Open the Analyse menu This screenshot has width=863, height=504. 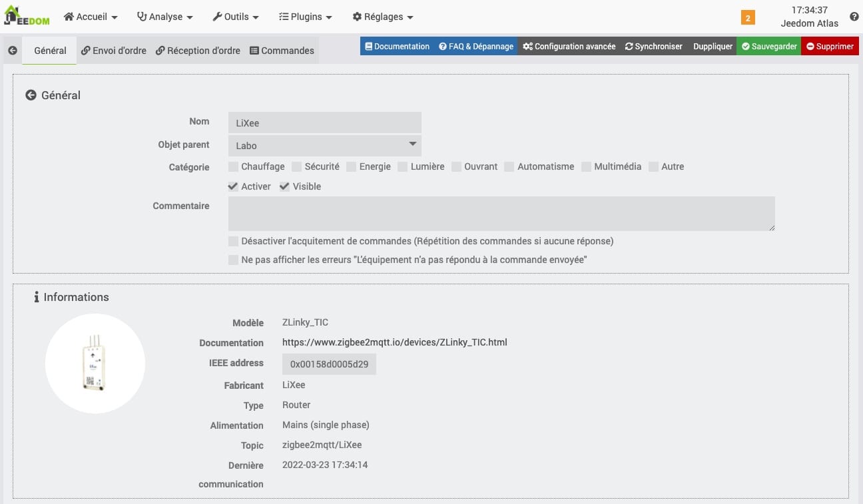pos(164,17)
